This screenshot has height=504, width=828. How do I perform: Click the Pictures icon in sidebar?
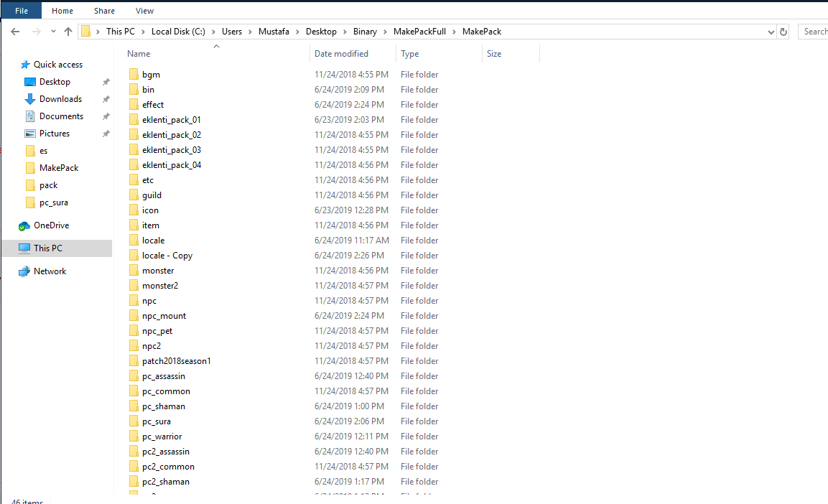tap(30, 134)
